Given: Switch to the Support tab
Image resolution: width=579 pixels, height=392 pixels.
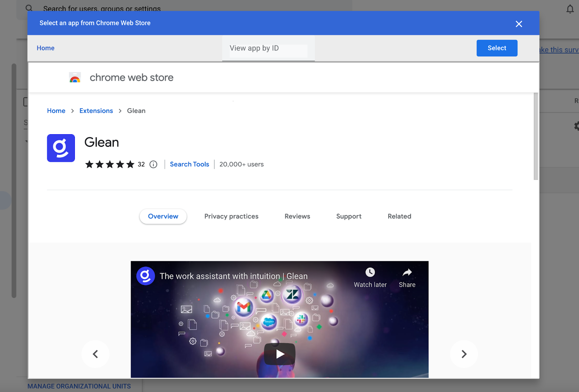Looking at the screenshot, I should tap(349, 216).
